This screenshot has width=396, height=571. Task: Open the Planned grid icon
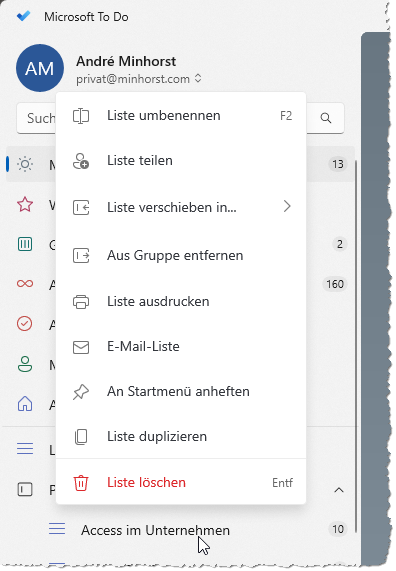click(25, 244)
